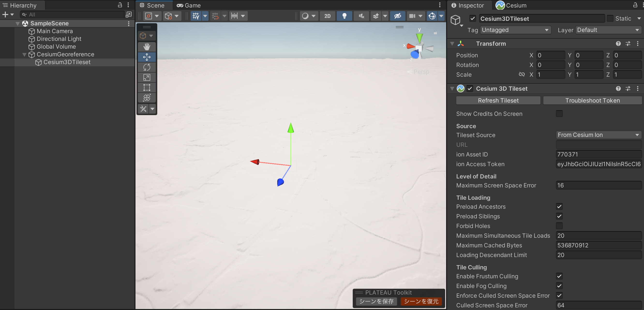
Task: Enable Show Credits On Screen
Action: 559,114
